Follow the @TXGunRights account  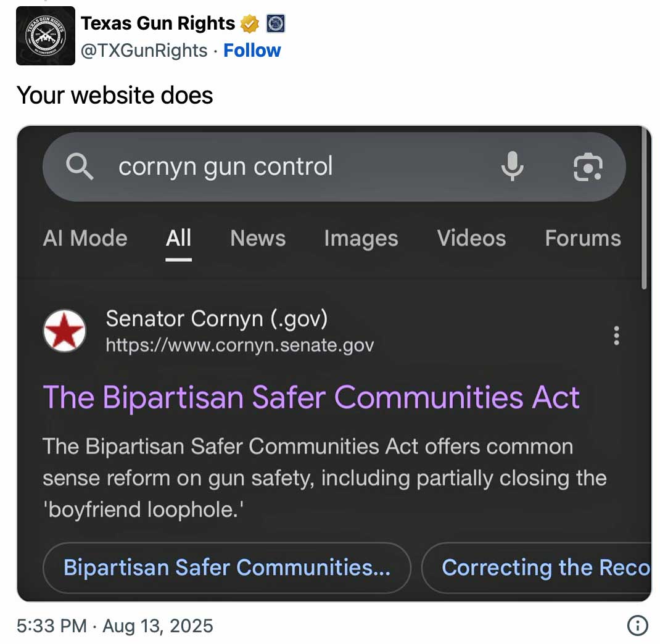(252, 51)
